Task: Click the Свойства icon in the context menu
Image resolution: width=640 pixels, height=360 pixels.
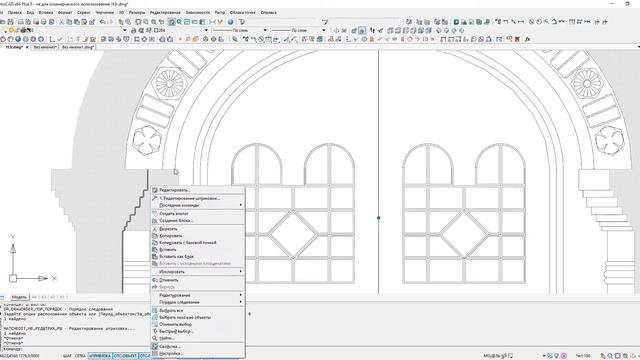Action: coord(155,346)
